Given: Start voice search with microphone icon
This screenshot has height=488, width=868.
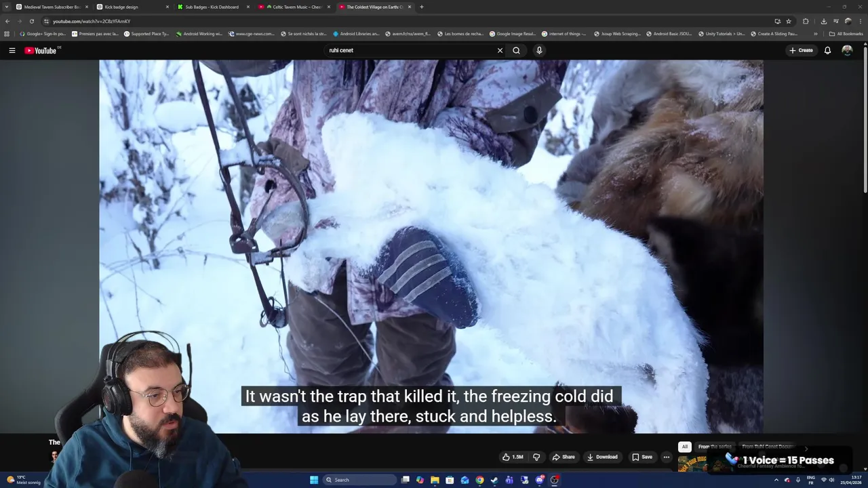Looking at the screenshot, I should tap(539, 50).
